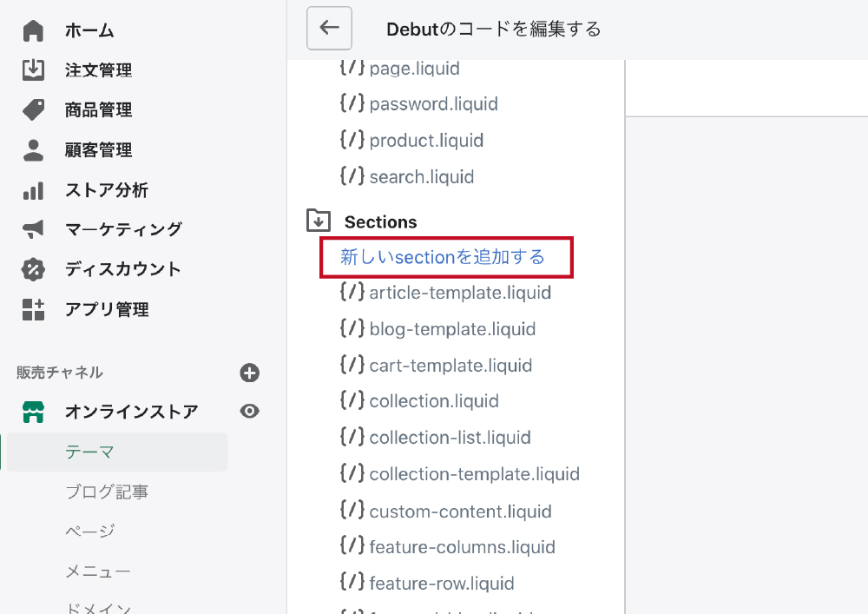The height and width of the screenshot is (614, 868).
Task: Add a sales channel with plus icon
Action: click(x=250, y=373)
